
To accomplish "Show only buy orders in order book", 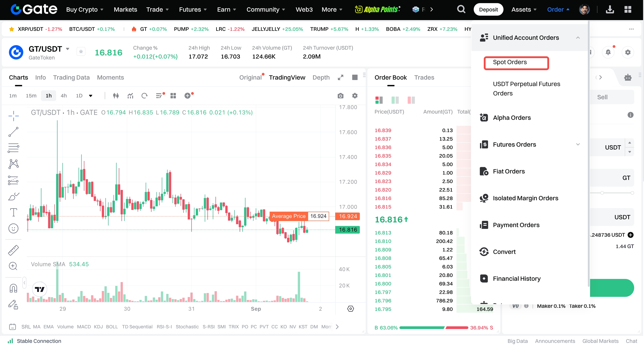I will (395, 100).
